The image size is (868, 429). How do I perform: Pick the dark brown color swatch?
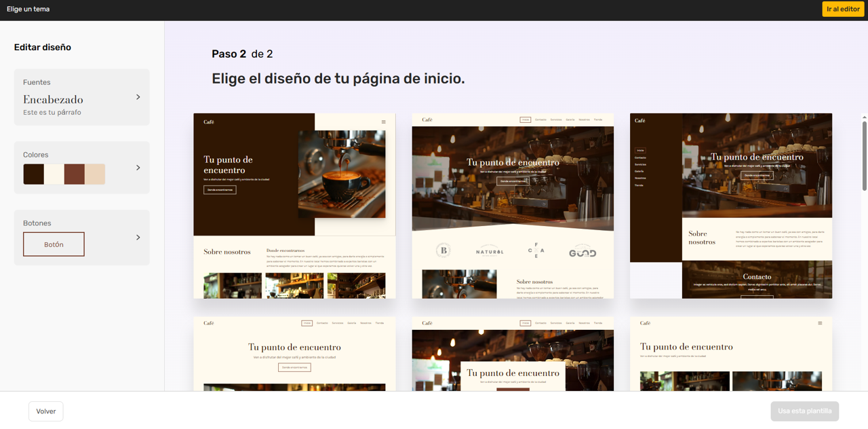pos(33,174)
